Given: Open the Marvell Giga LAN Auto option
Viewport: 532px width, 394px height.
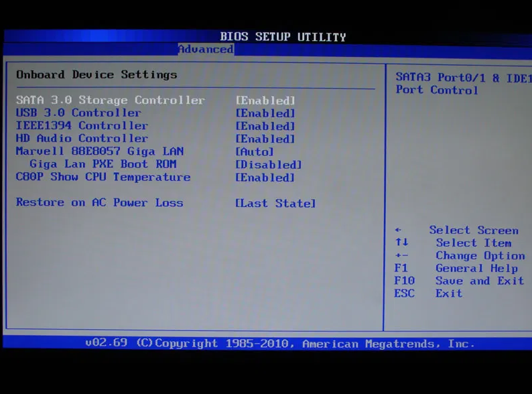Looking at the screenshot, I should tap(255, 152).
